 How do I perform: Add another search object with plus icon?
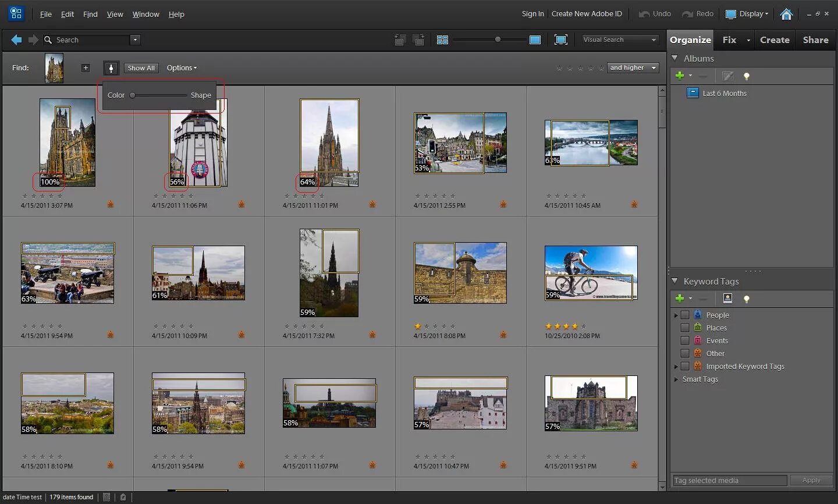point(86,68)
